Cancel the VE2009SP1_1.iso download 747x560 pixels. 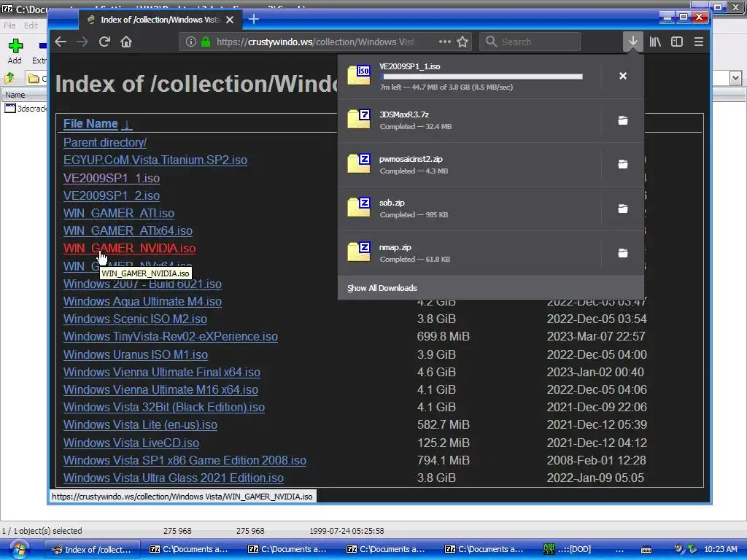(x=623, y=76)
